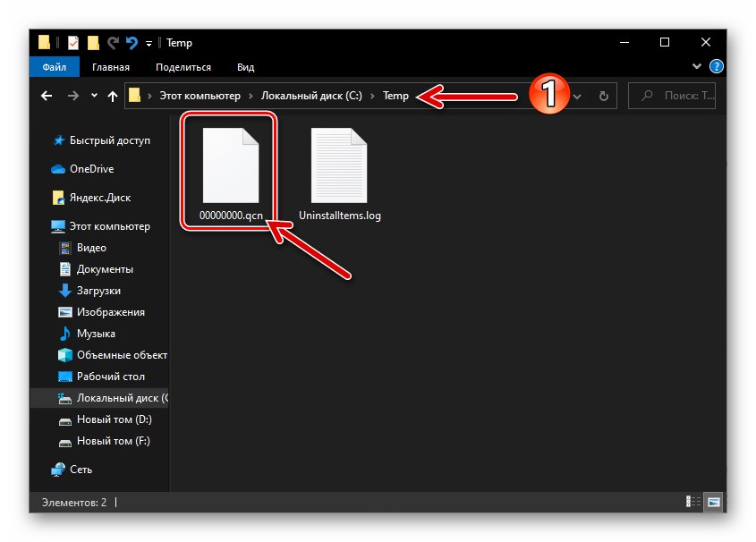Click the search box Поиск field
Viewport: 756px width, 542px height.
point(672,96)
